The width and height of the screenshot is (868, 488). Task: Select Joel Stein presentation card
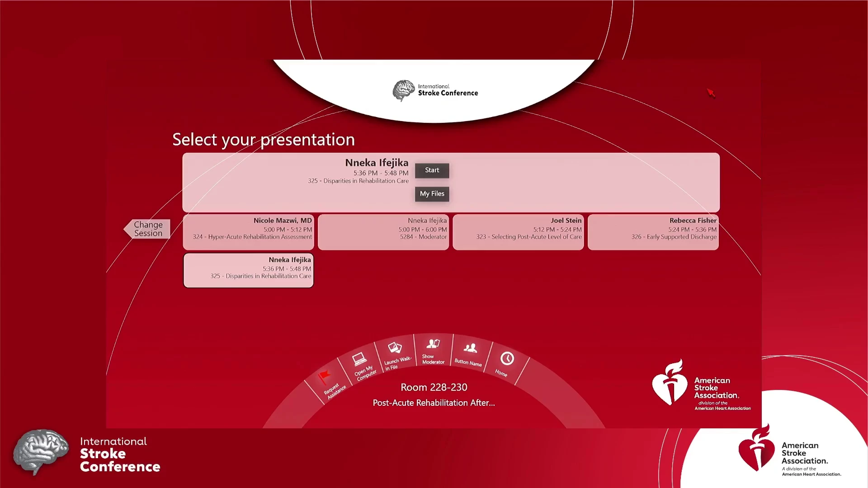[518, 232]
